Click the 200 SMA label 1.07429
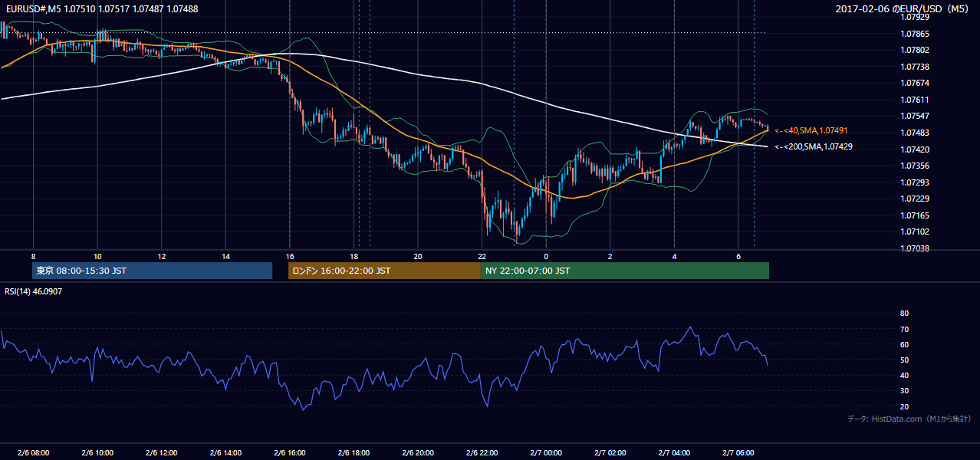 click(814, 146)
